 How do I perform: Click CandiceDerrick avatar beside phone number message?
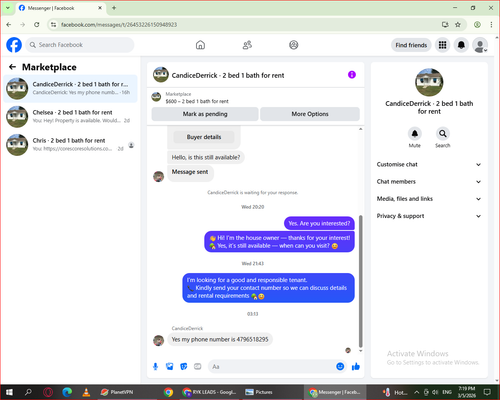pyautogui.click(x=158, y=340)
